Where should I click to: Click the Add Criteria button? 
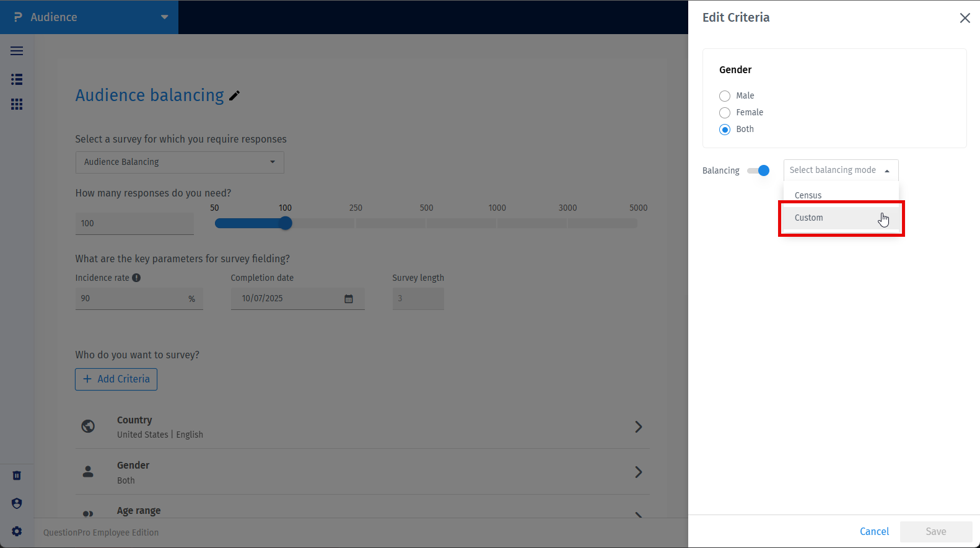pos(116,379)
